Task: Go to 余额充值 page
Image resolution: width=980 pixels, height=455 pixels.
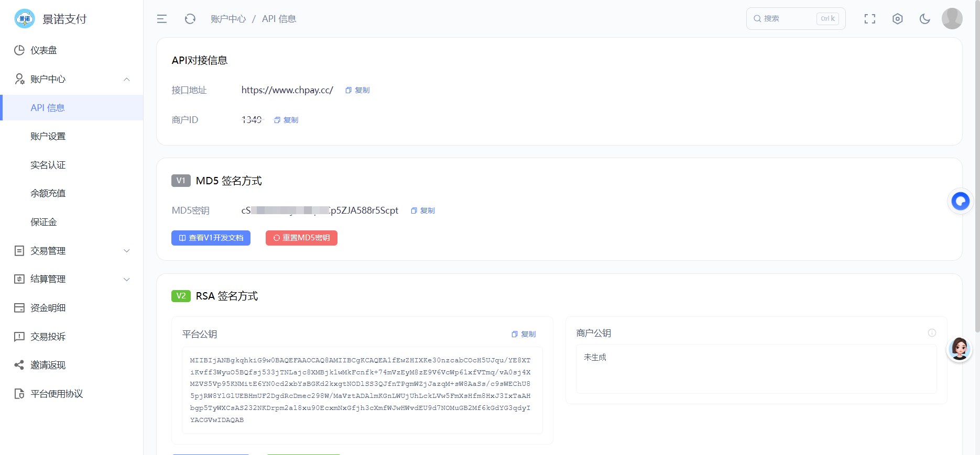Action: [x=72, y=193]
